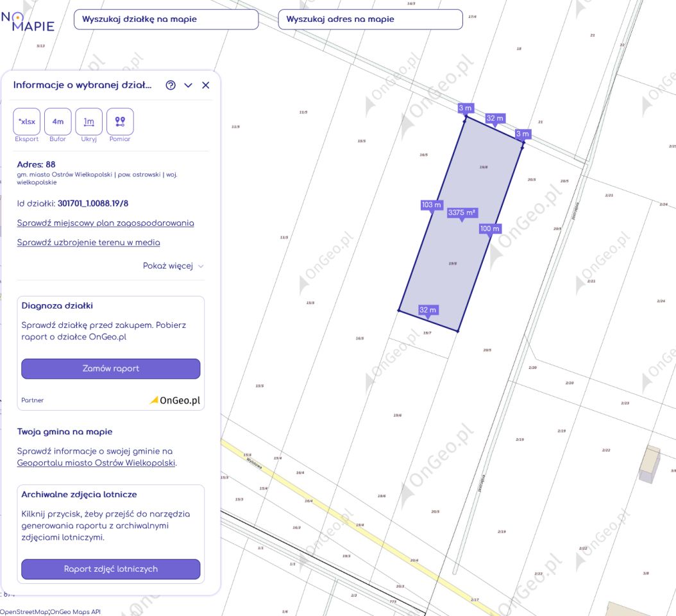The image size is (676, 616).
Task: Open the Geoportal miasto Ostrów Wielkopolski link
Action: pyautogui.click(x=96, y=463)
